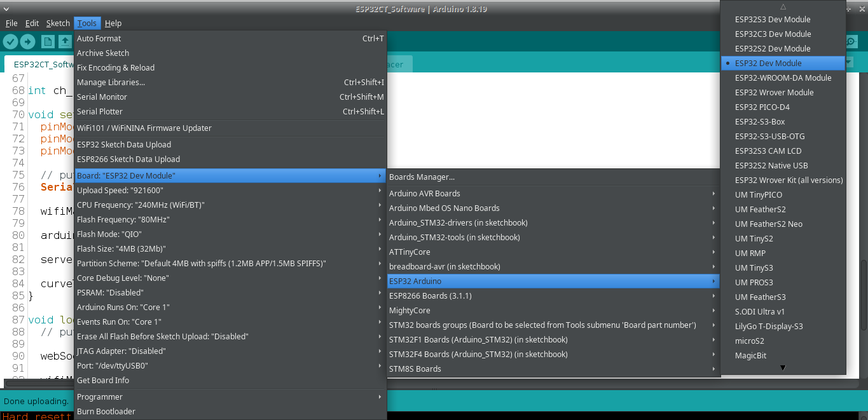Click Burn Bootloader
The height and width of the screenshot is (420, 868).
[230, 411]
